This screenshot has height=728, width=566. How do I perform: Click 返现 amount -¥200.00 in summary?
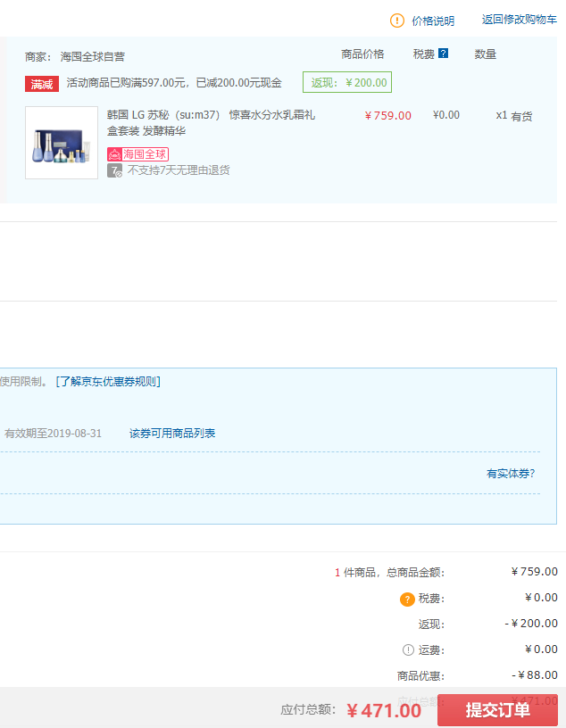(x=531, y=624)
